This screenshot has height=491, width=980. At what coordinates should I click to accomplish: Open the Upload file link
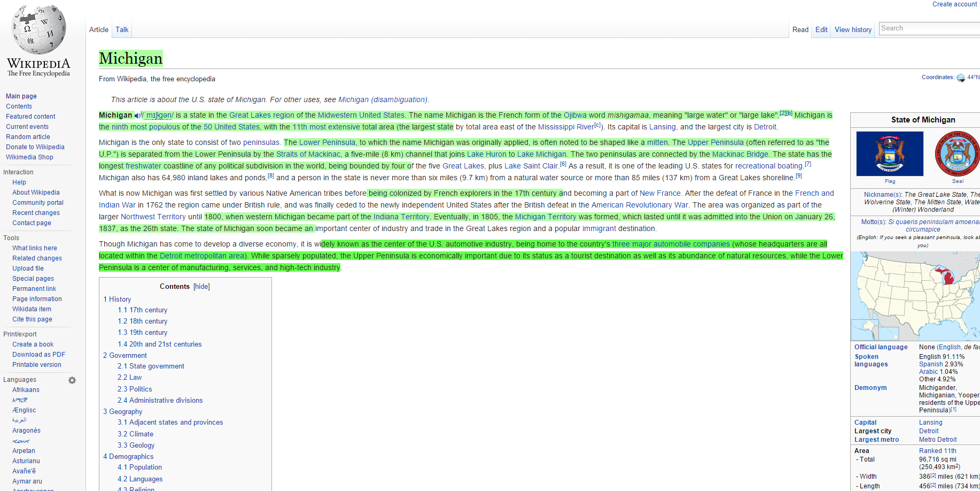[28, 268]
